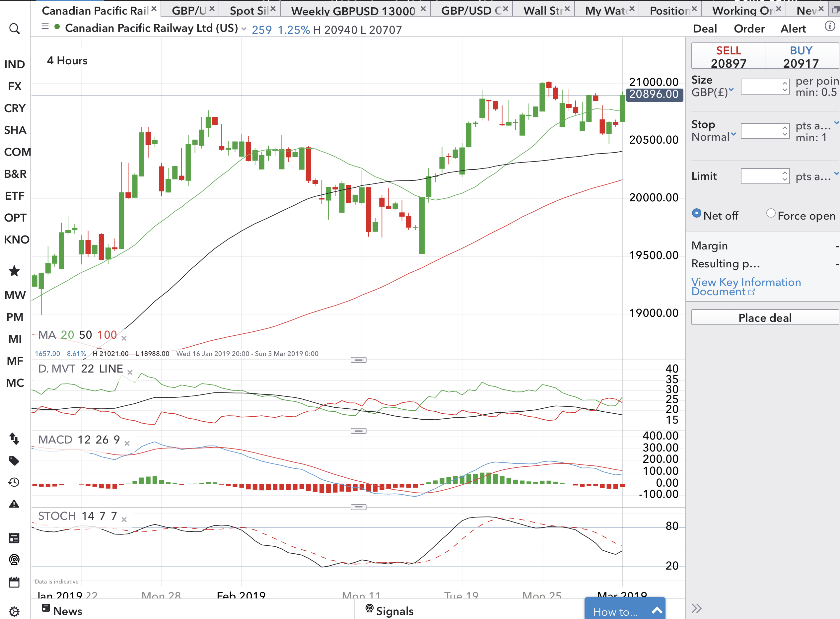Select the Net off radio button
The image size is (840, 619).
[696, 213]
